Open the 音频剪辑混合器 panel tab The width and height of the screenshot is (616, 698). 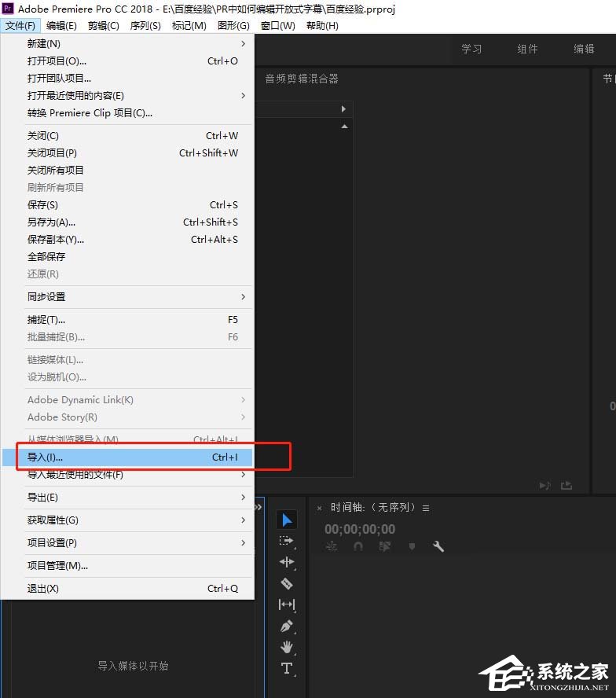tap(302, 79)
